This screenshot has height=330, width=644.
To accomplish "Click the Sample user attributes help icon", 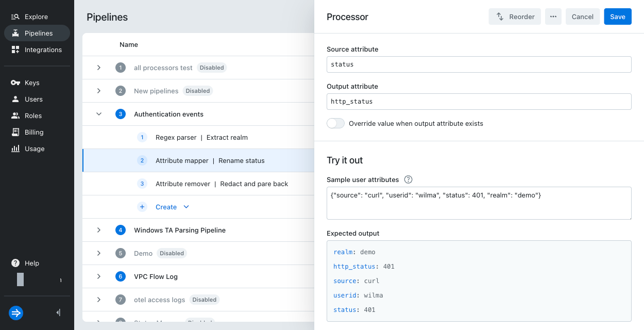I will point(408,179).
